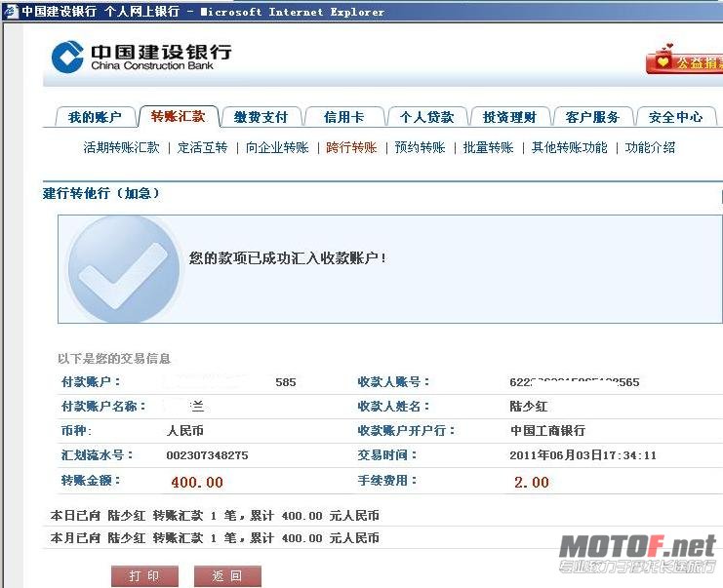The height and width of the screenshot is (588, 723).
Task: Click the 返回 button
Action: (x=227, y=576)
